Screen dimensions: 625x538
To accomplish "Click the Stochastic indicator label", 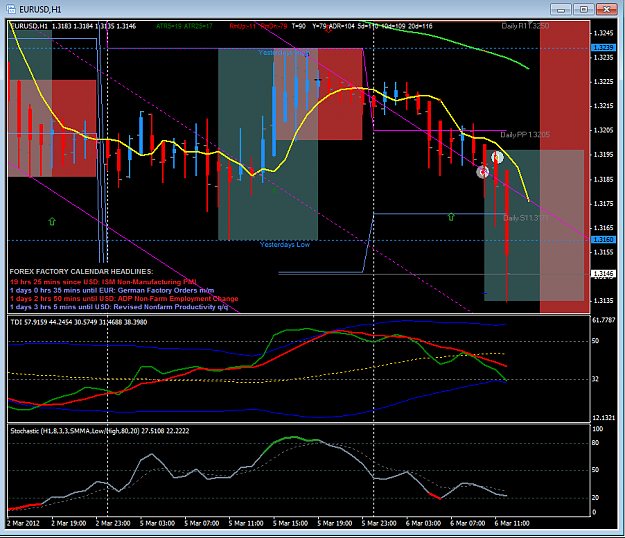I will 100,431.
